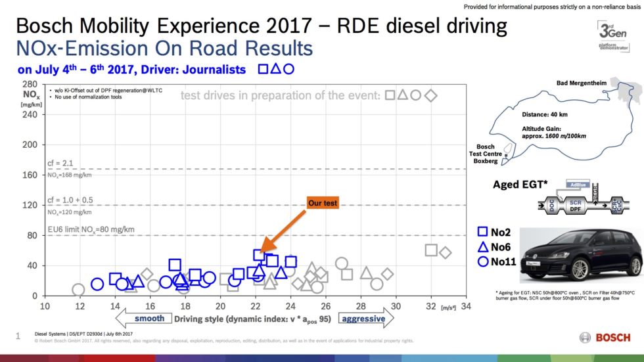Click the grey diamond in the test drives legend
Screen dimensions: 644x362
click(x=430, y=95)
